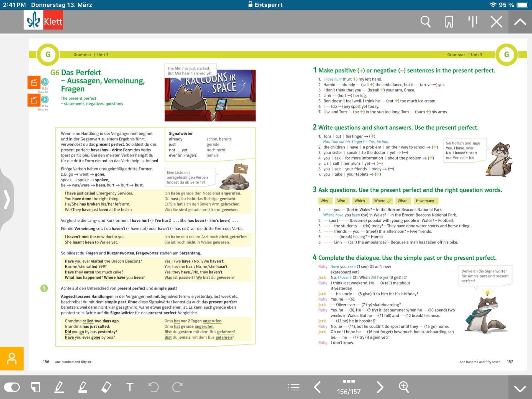Choose the eraser tool
Viewport: 532px width, 399px height.
[x=106, y=387]
